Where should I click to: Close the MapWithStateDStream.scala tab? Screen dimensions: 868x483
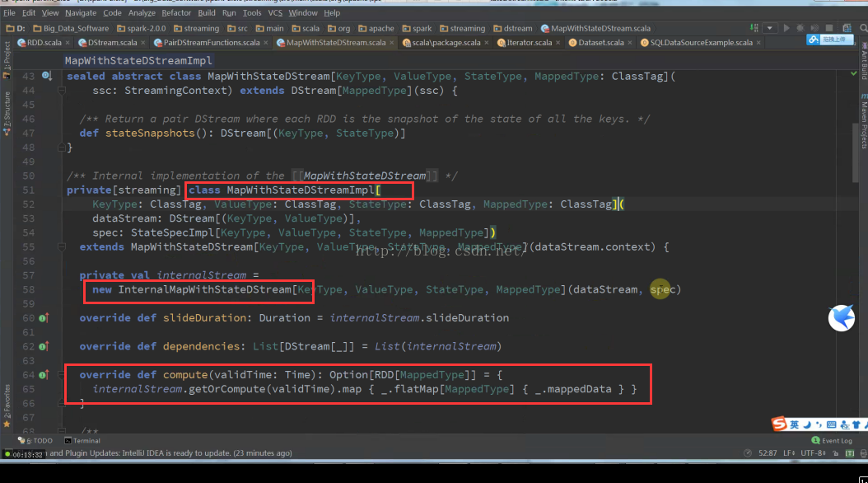tap(392, 42)
